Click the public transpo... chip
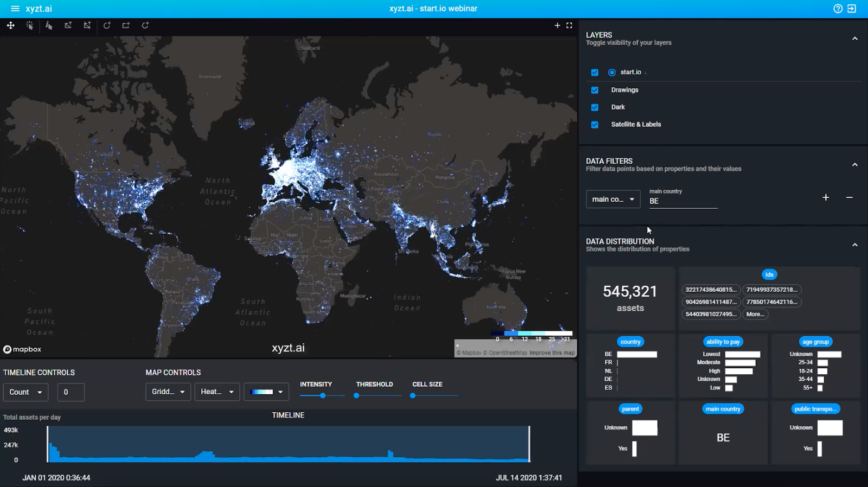The height and width of the screenshot is (487, 868). tap(816, 409)
